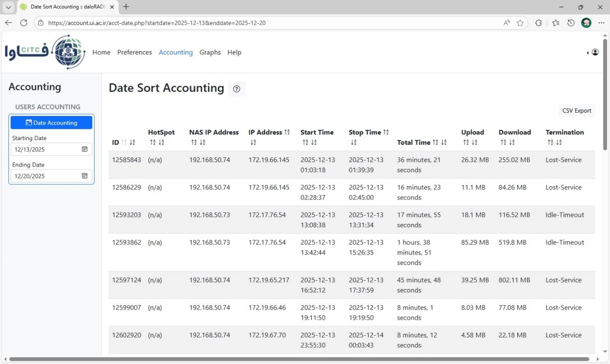Open Ending Date calendar picker

(85, 176)
